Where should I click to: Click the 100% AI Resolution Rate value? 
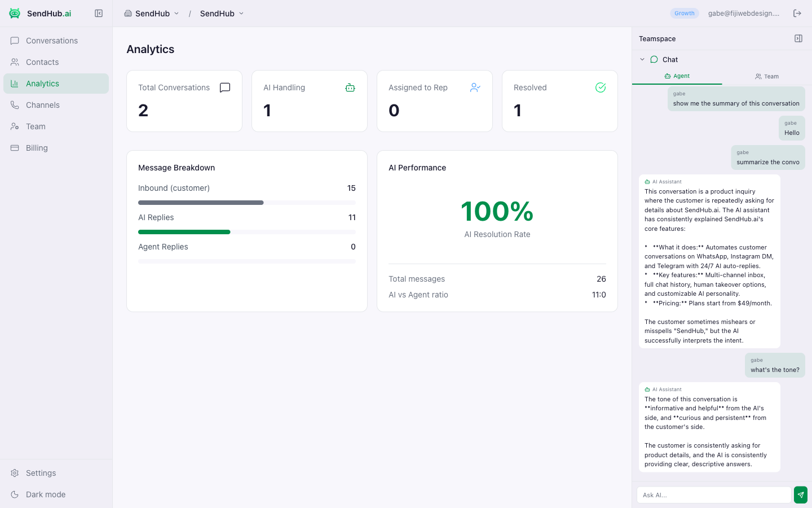click(497, 211)
